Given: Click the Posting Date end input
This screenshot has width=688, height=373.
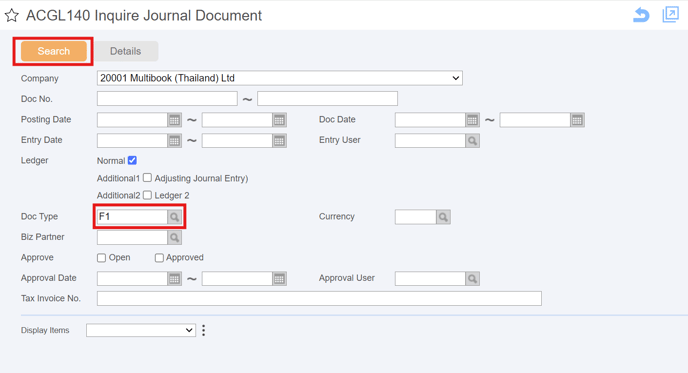Looking at the screenshot, I should tap(237, 120).
